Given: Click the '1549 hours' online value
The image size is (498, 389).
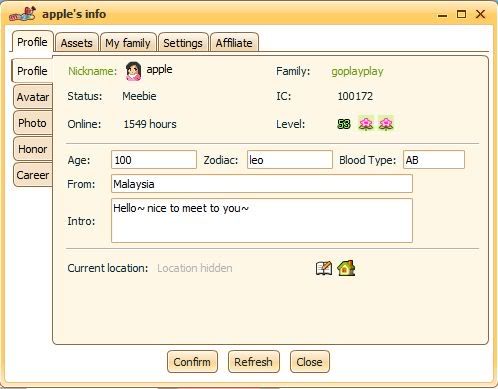Looking at the screenshot, I should tap(150, 124).
